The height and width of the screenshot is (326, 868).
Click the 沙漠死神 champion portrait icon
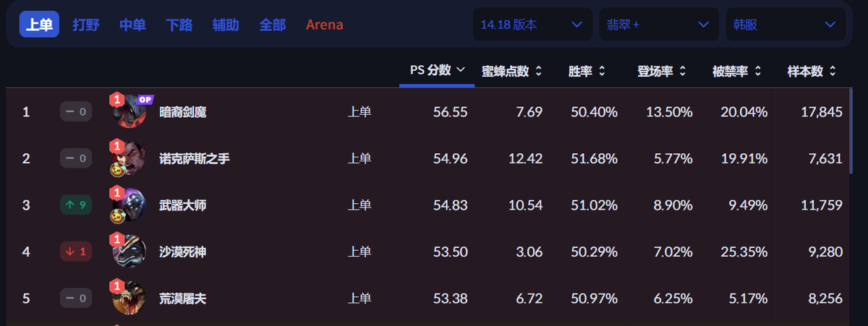[130, 252]
